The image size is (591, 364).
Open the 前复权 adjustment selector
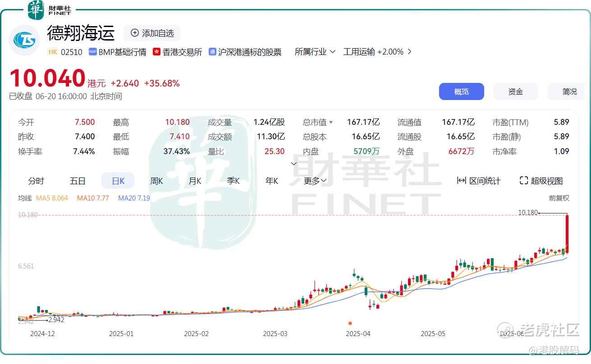[559, 198]
